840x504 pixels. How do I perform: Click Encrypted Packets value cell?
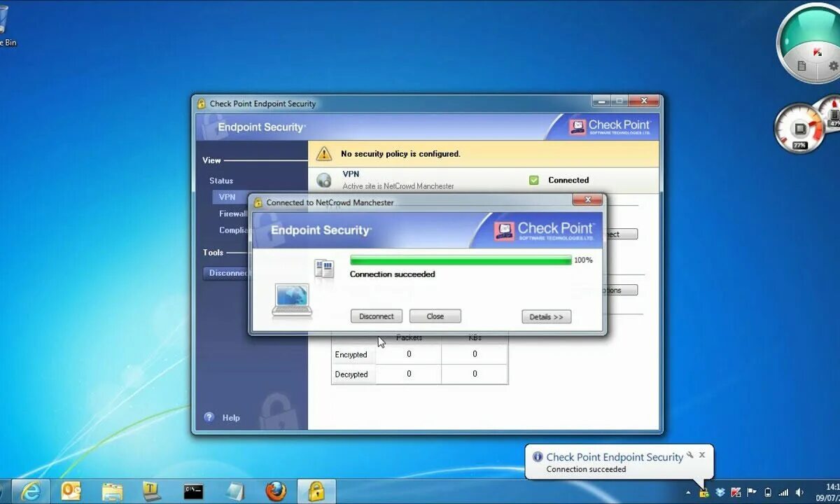[x=409, y=355]
